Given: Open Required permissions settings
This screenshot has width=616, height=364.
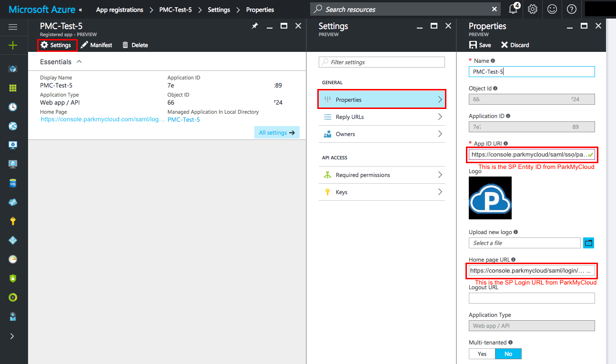Looking at the screenshot, I should (x=382, y=175).
